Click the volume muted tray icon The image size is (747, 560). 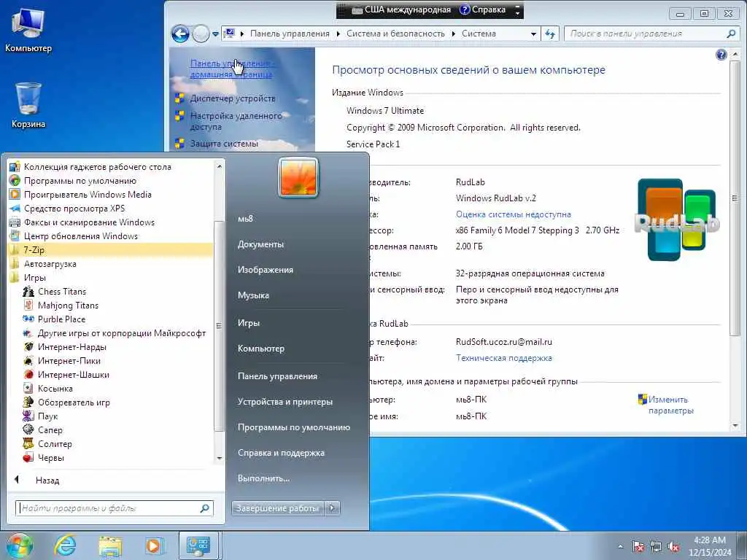[x=673, y=547]
